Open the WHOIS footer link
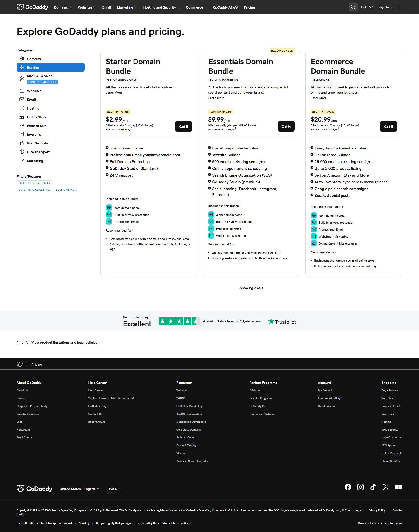 pos(181,398)
